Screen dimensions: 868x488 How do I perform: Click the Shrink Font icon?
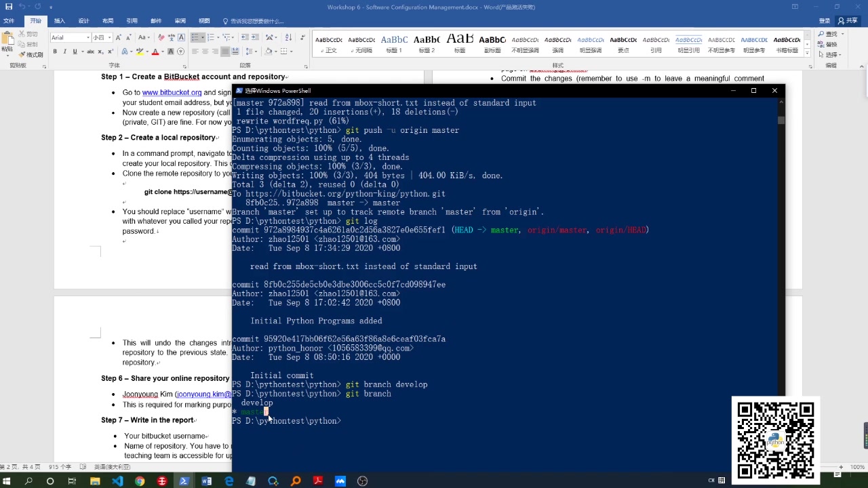coord(129,37)
